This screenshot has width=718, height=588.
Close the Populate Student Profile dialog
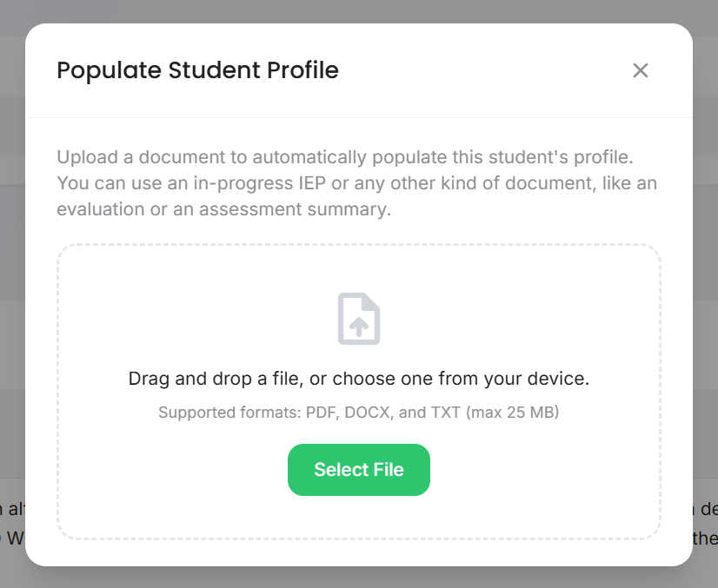[x=641, y=70]
